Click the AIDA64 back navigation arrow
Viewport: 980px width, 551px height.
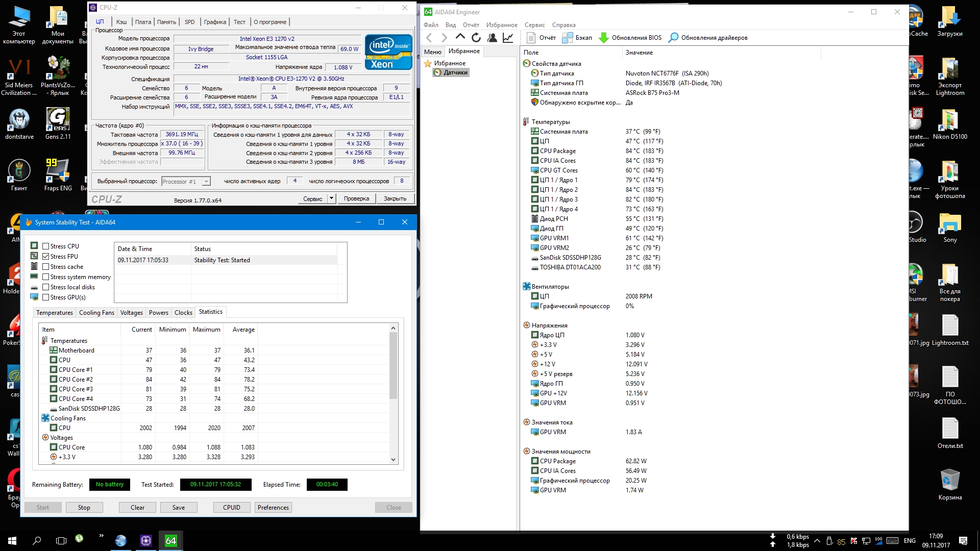(429, 37)
